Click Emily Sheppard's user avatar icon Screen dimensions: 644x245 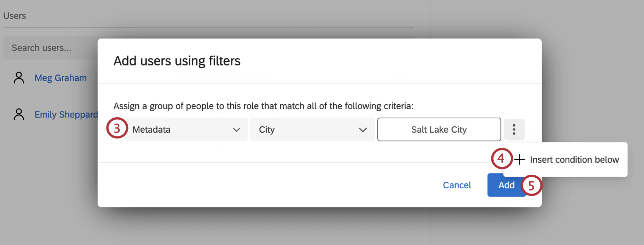coord(19,114)
